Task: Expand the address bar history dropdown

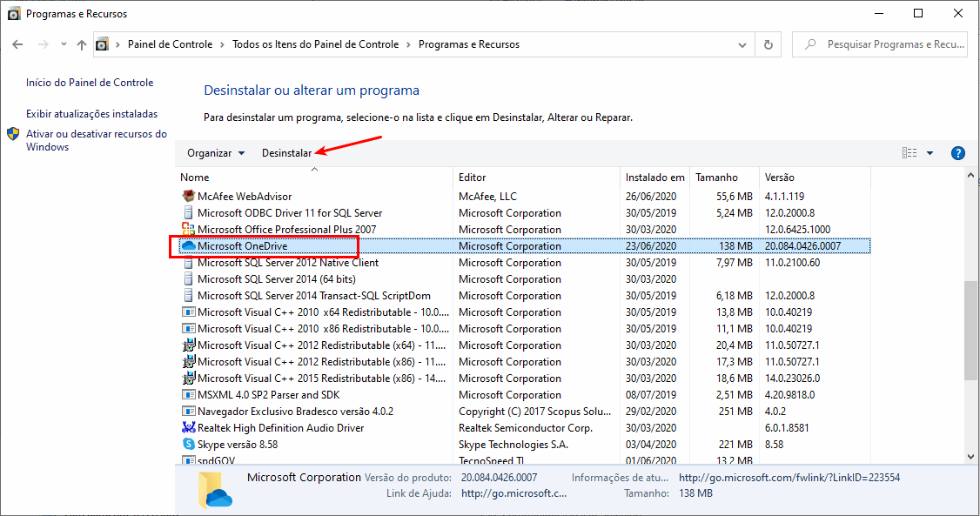Action: (x=742, y=45)
